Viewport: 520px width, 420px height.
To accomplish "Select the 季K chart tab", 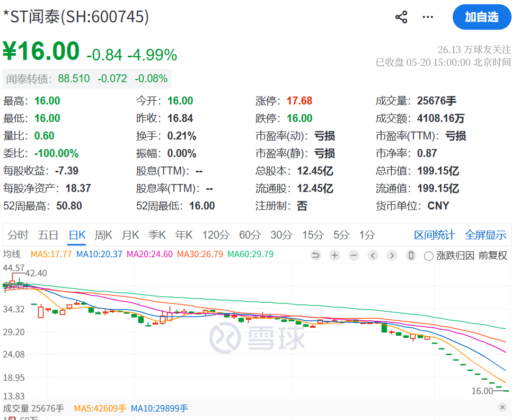I will (x=157, y=235).
